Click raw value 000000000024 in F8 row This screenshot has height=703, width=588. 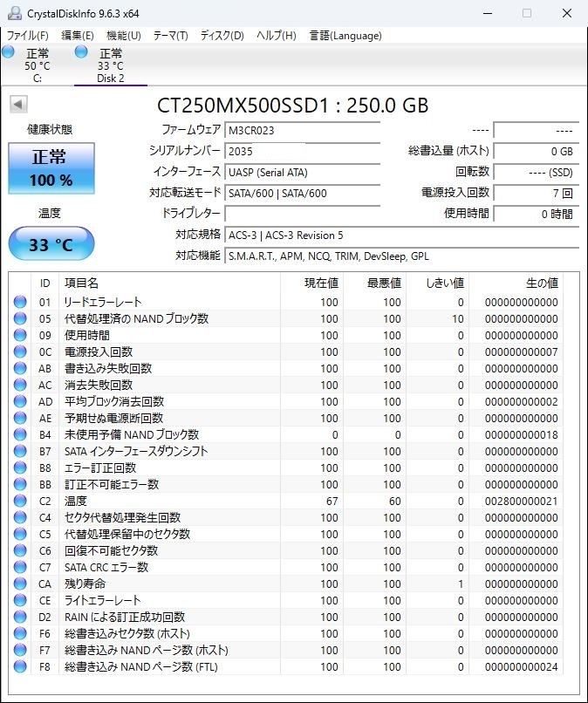(x=521, y=667)
